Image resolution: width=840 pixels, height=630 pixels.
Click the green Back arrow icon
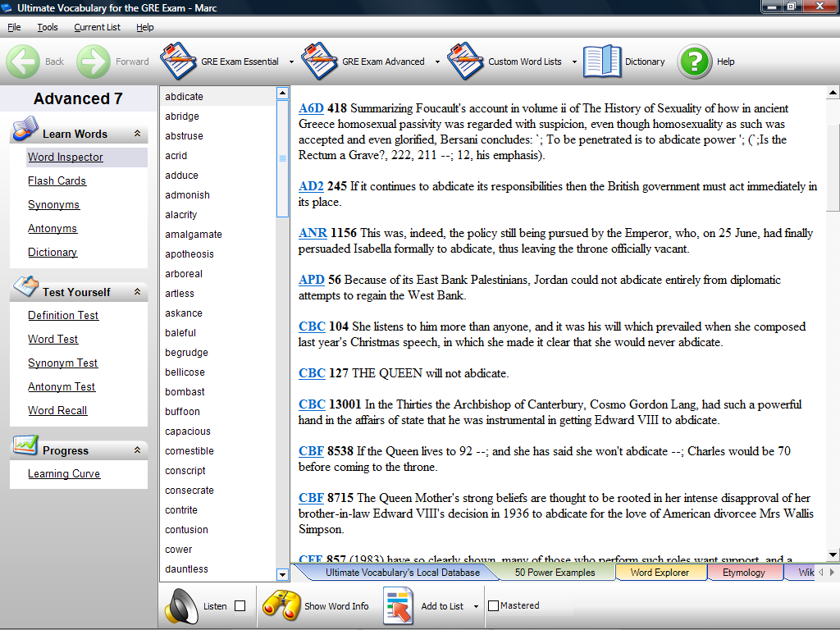pyautogui.click(x=22, y=62)
